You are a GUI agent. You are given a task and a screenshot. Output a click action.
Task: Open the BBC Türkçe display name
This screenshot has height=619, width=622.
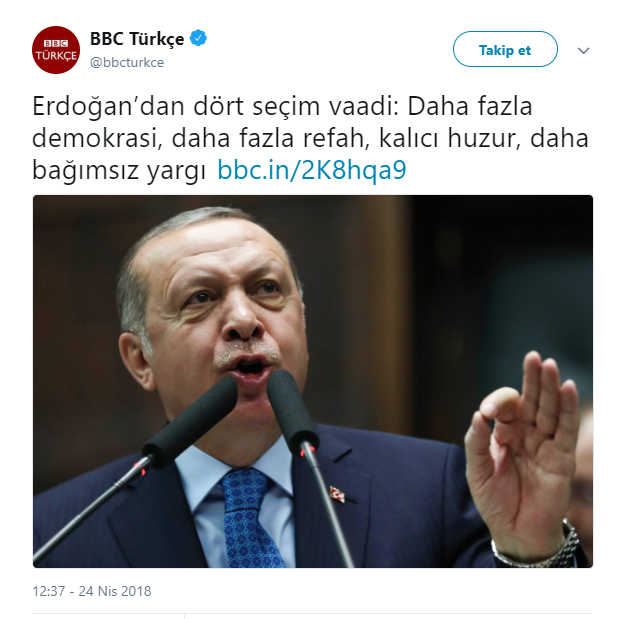tap(137, 39)
